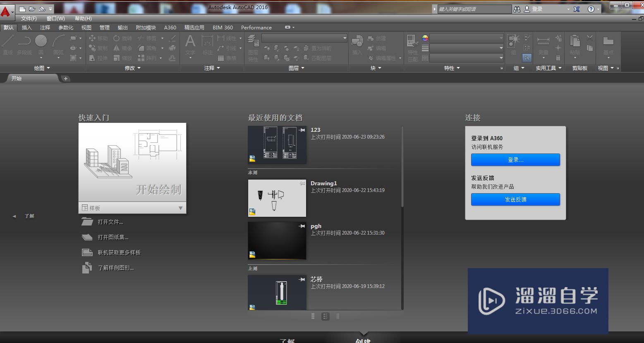The image size is (644, 343).
Task: Click the Insert block (插入) icon
Action: pyautogui.click(x=357, y=45)
